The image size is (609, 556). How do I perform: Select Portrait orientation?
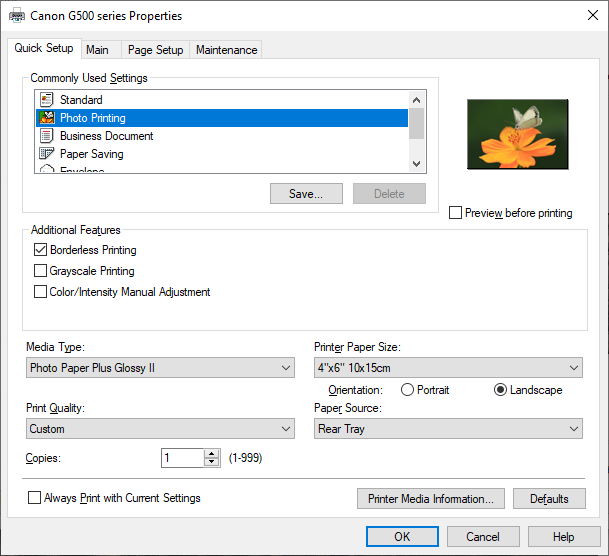(407, 389)
